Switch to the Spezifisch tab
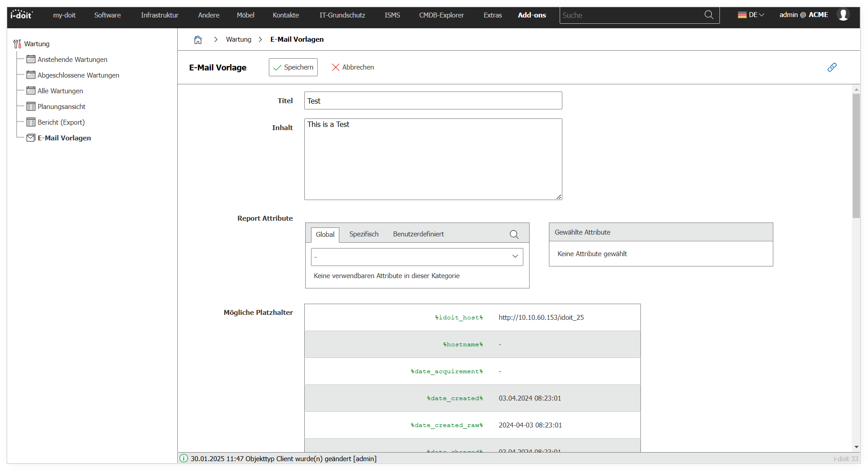868x471 pixels. pyautogui.click(x=364, y=234)
